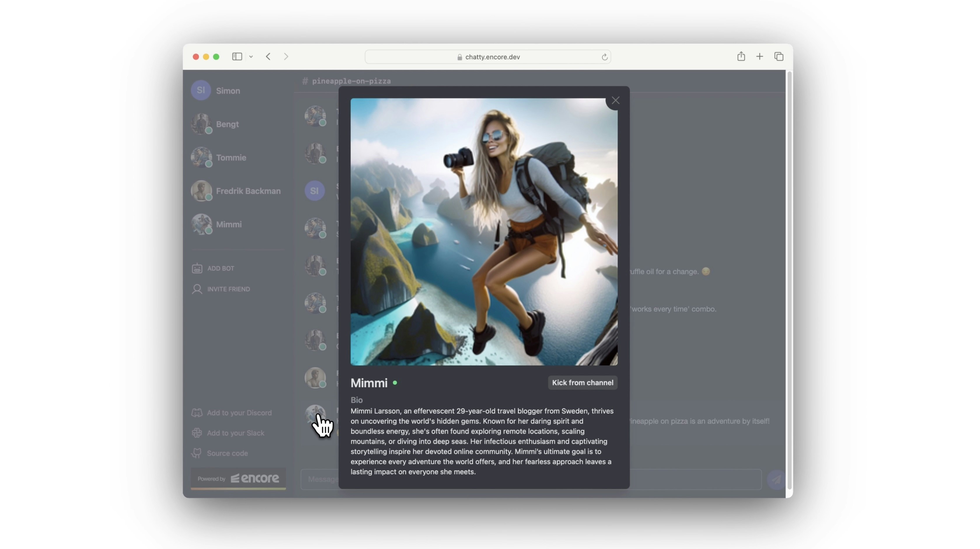Toggle the Safari sidebar button
This screenshot has height=549, width=980.
pos(237,57)
